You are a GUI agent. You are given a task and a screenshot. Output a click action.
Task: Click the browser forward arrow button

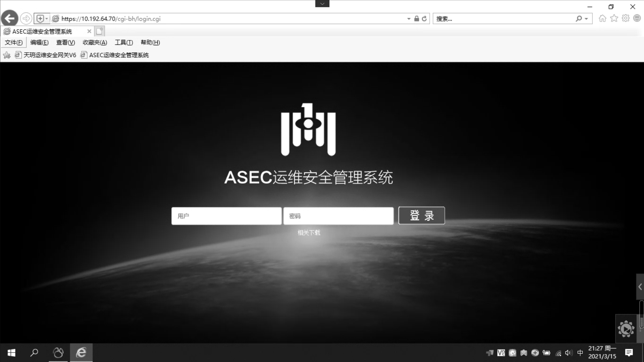26,18
